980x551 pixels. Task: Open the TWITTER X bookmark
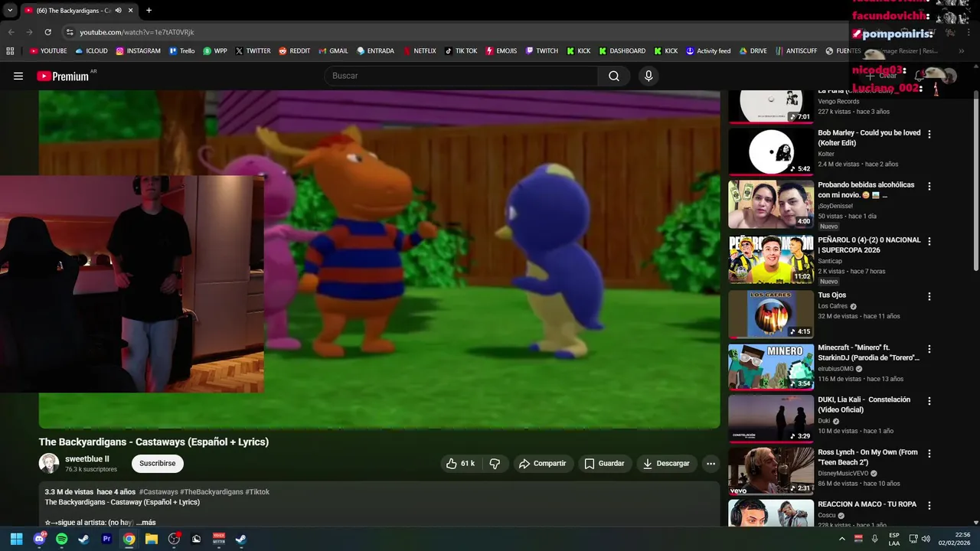point(253,51)
